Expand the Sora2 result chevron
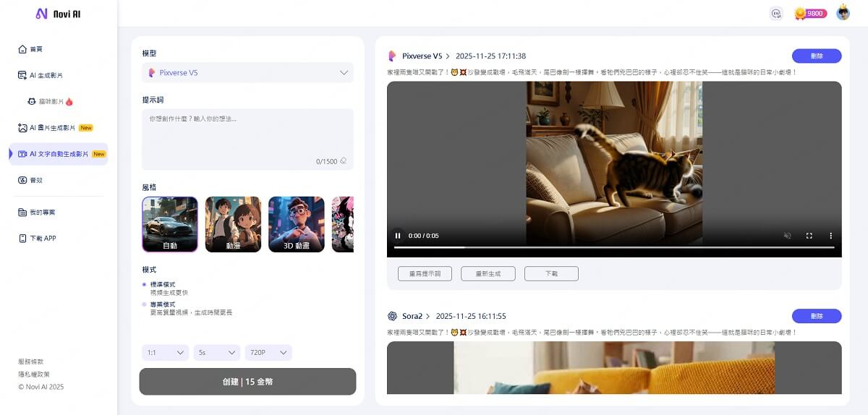Screen dimensions: 868x415 428,316
